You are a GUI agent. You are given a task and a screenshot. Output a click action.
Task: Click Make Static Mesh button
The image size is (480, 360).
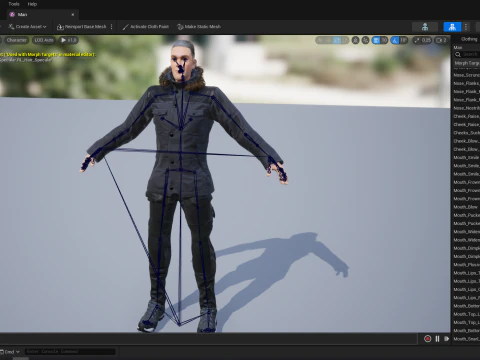199,27
